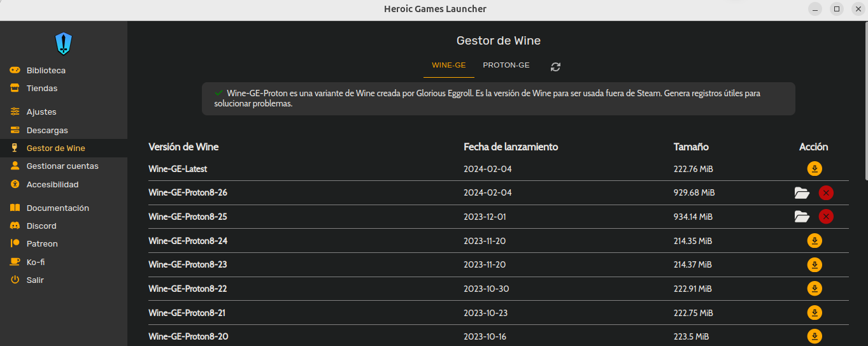The image size is (868, 346).
Task: Download Wine-GE-Proton8-22
Action: coord(815,289)
